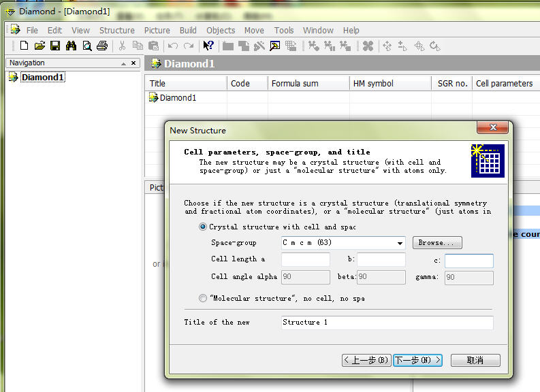Click the Diamond app icon in menu bar

pos(15,29)
